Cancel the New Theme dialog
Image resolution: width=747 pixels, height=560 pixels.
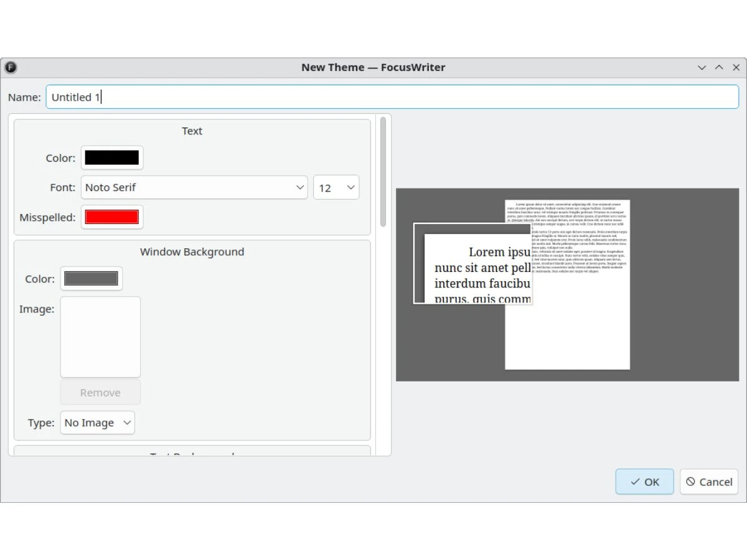[709, 482]
